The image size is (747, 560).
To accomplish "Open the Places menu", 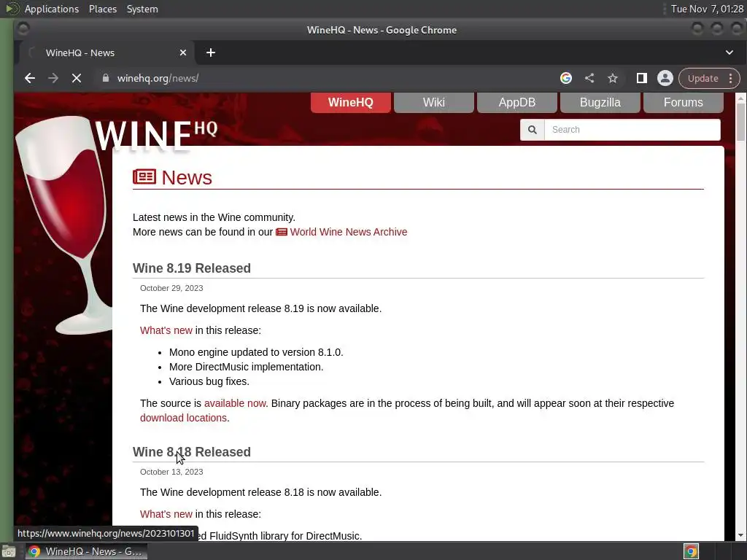I will pyautogui.click(x=103, y=9).
